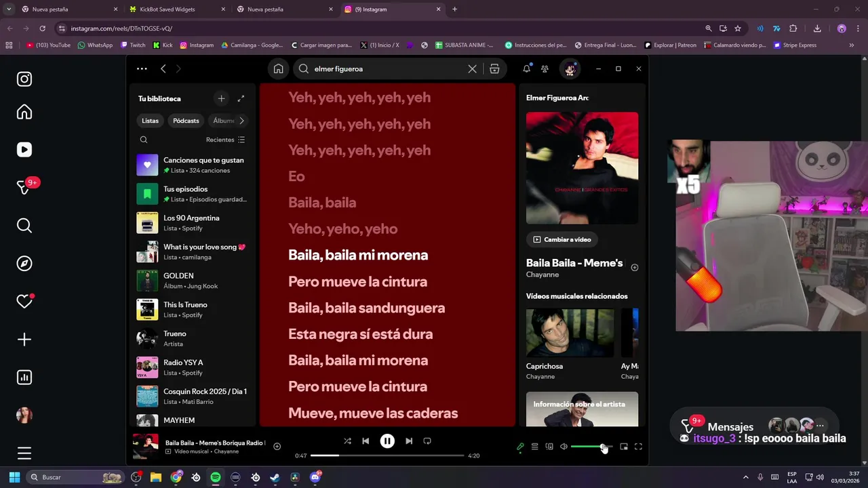Open Instagram direct messages icon with 9+ badge

point(24,188)
